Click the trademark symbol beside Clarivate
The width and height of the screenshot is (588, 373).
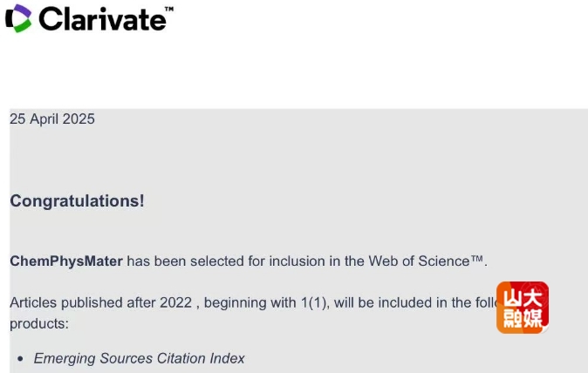tap(168, 9)
